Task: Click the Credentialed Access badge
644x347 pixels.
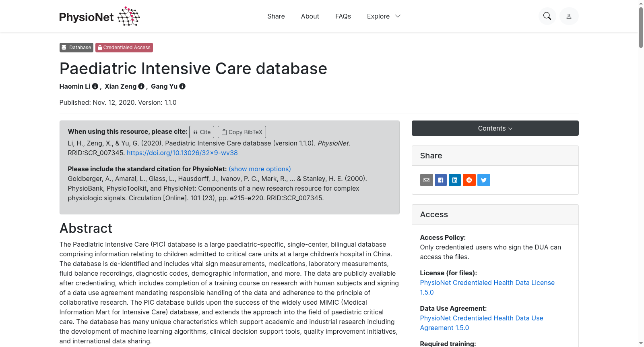Action: (124, 48)
